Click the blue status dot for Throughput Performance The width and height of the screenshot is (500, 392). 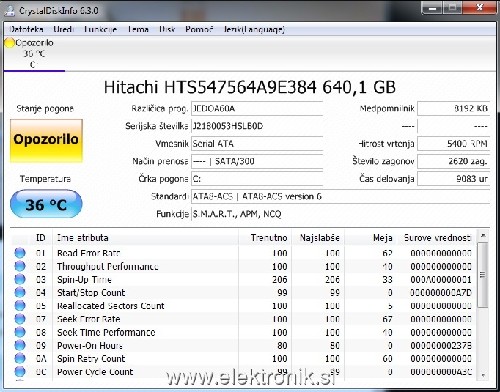pos(20,266)
